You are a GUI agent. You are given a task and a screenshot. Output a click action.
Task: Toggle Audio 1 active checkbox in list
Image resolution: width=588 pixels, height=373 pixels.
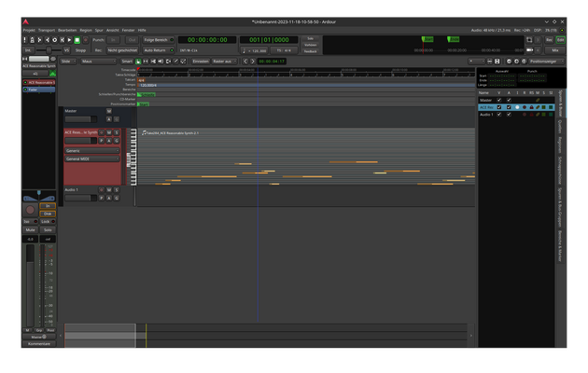pyautogui.click(x=509, y=114)
